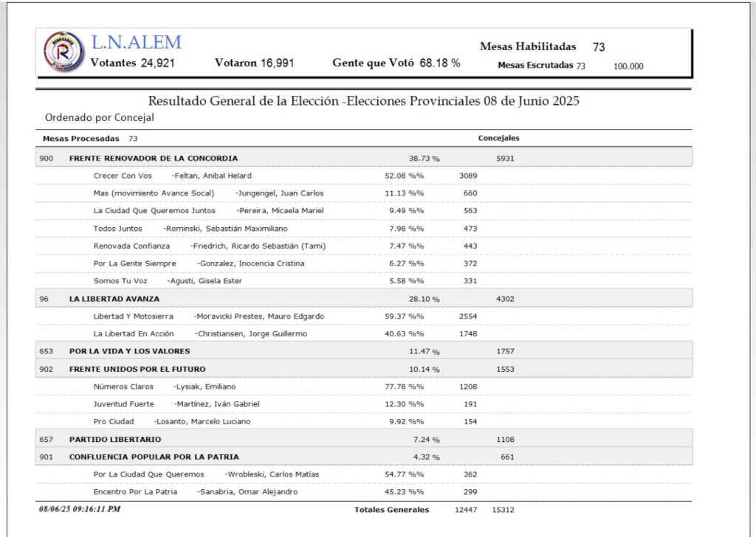756x537 pixels.
Task: Click the Renovador party logo emblem
Action: tap(63, 52)
